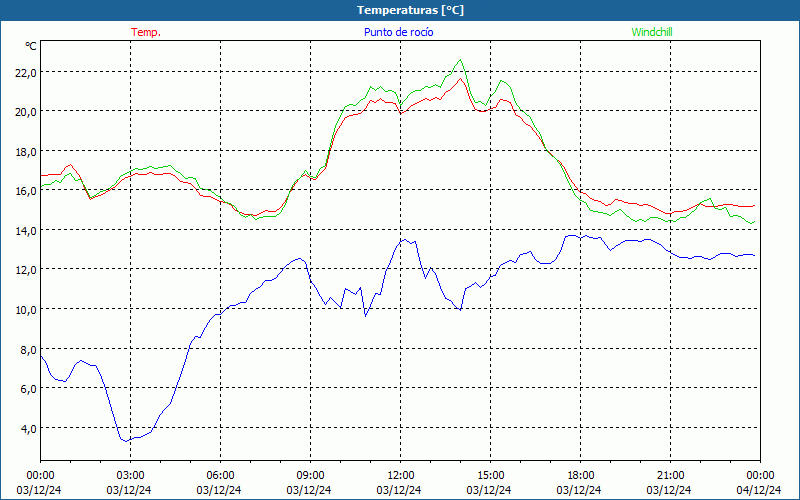
Task: Click the "10,0" y-axis value
Action: click(x=26, y=310)
